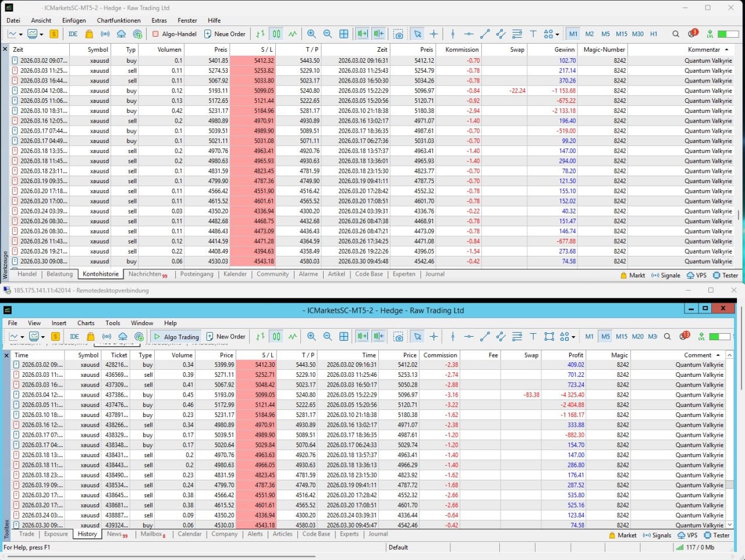This screenshot has width=745, height=560.
Task: Toggle the Algo-Handel button
Action: click(x=175, y=34)
